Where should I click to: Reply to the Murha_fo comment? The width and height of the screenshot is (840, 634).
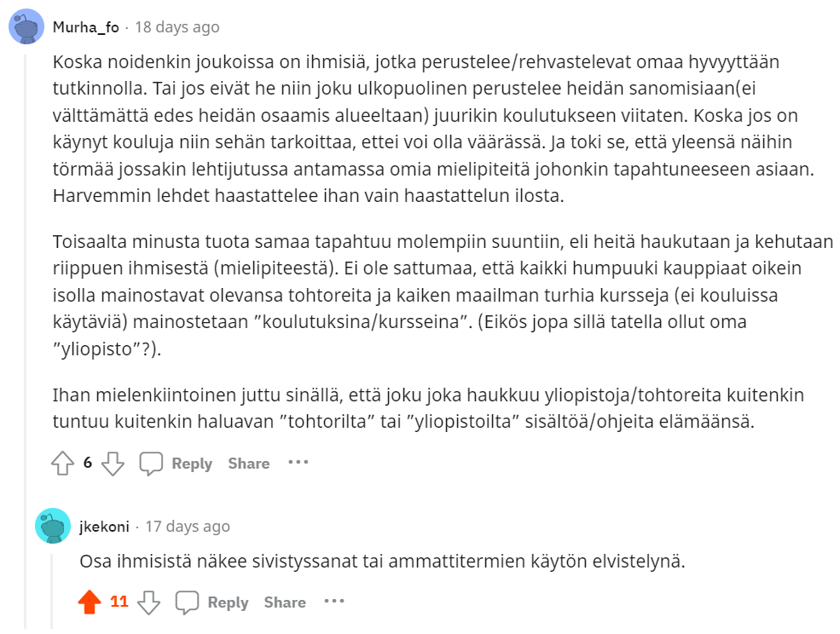(x=192, y=464)
